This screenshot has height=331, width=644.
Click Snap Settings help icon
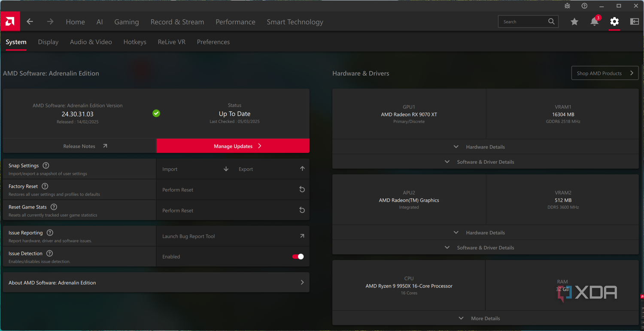(x=46, y=165)
